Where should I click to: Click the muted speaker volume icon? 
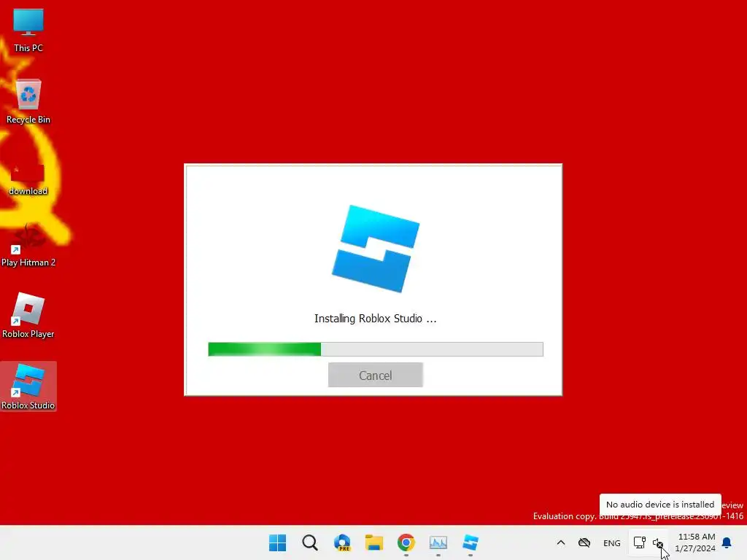tap(658, 542)
